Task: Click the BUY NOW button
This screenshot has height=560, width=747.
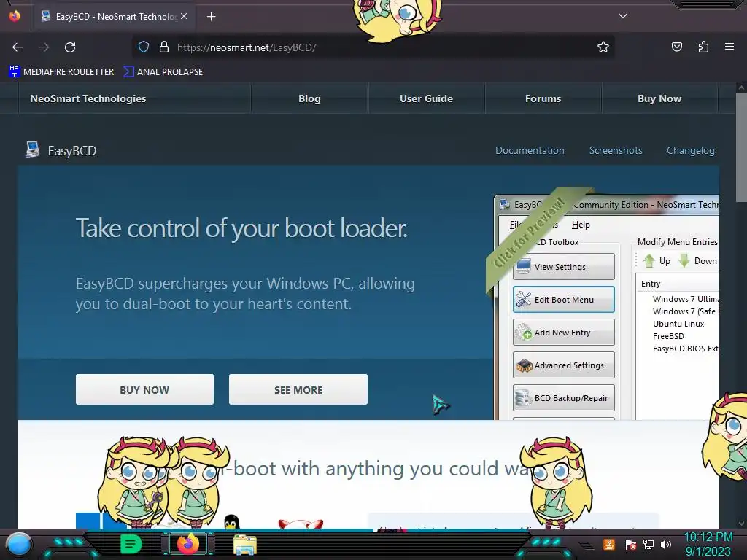Action: [144, 389]
